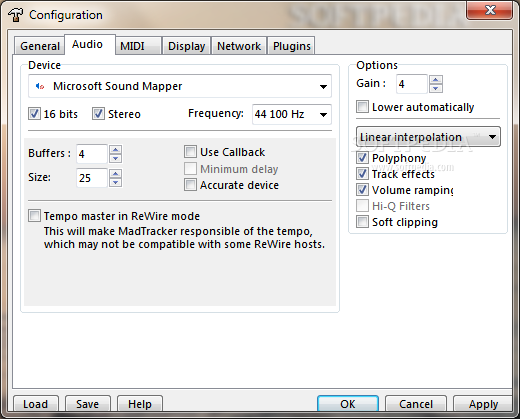Switch to the General tab
This screenshot has height=419, width=520.
click(x=40, y=46)
